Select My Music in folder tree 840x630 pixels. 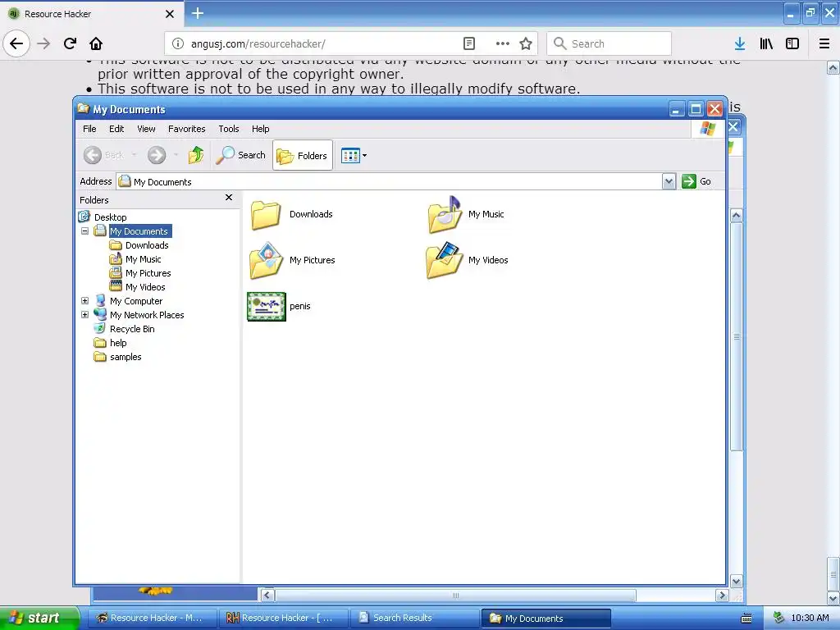(143, 258)
